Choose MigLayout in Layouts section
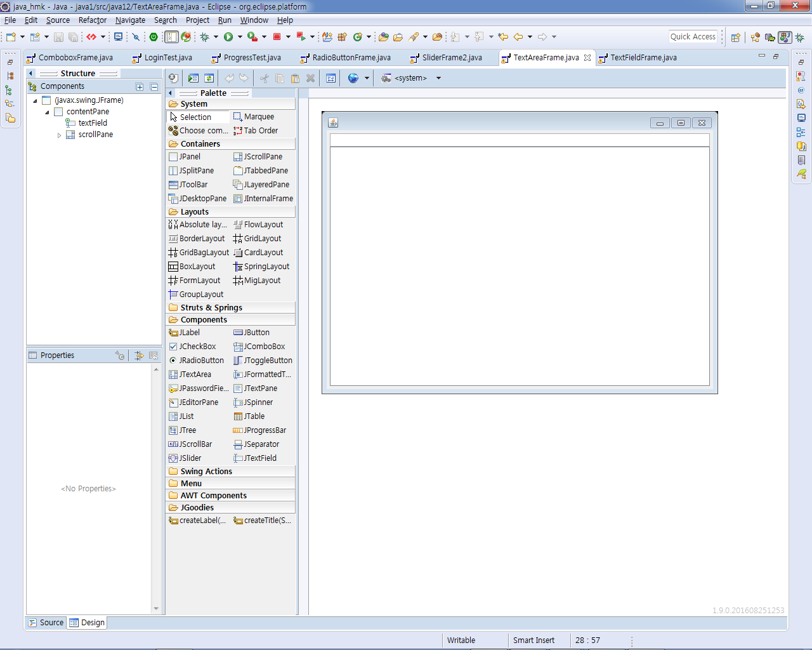Screen dimensions: 812x650 [257, 281]
